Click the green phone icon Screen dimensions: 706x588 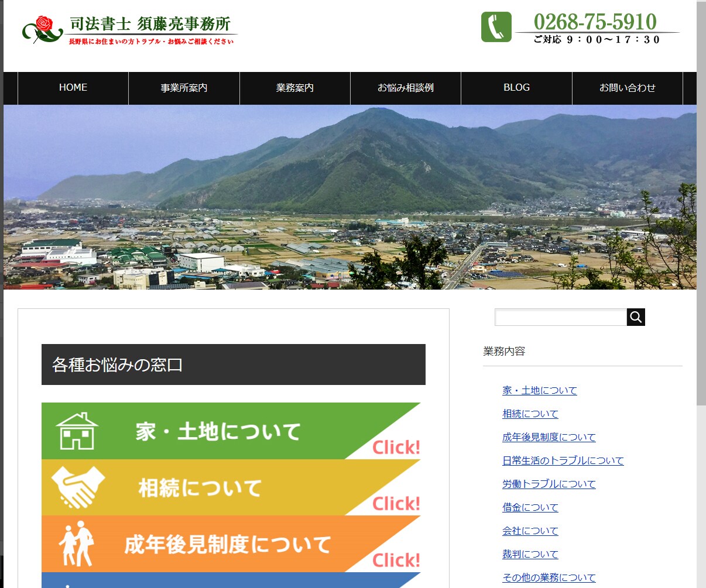[x=496, y=27]
